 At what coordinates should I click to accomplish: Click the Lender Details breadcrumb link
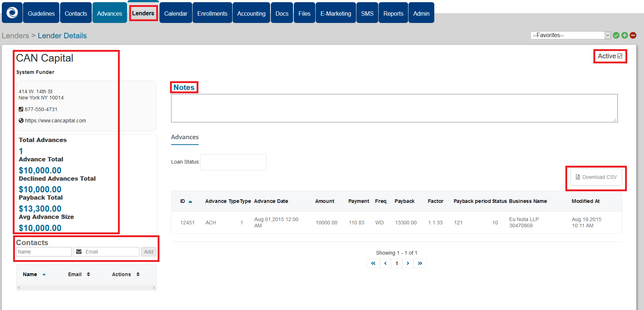click(62, 36)
